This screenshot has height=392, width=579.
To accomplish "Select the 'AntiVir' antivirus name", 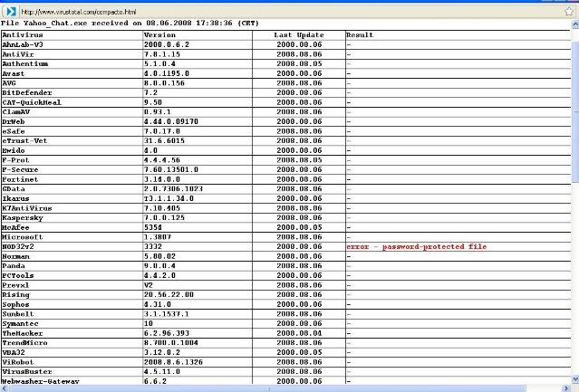I will click(x=18, y=54).
